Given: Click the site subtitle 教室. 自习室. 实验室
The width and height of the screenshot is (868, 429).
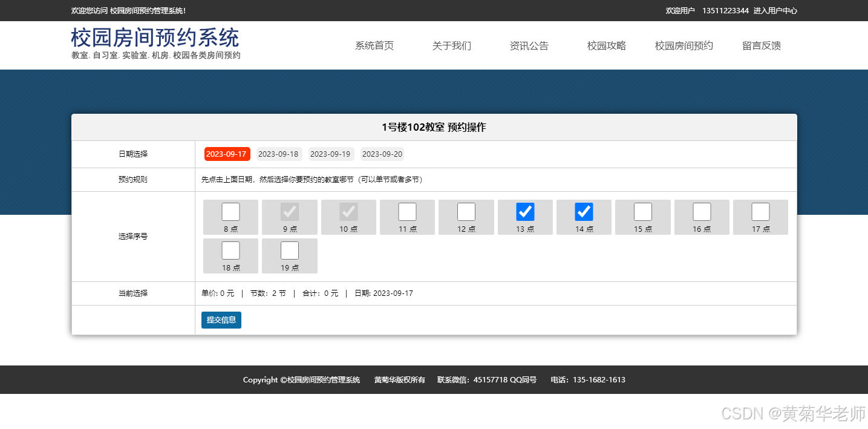Looking at the screenshot, I should click(155, 56).
